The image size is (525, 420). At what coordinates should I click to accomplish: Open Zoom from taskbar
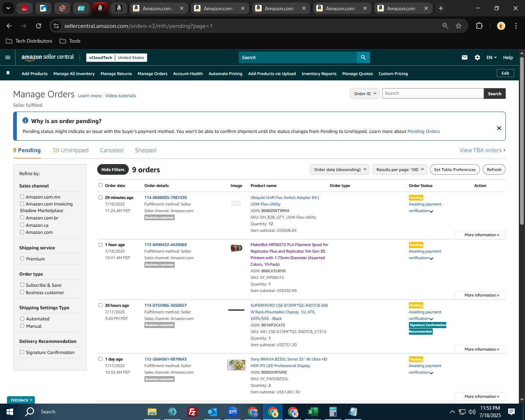coord(233,412)
